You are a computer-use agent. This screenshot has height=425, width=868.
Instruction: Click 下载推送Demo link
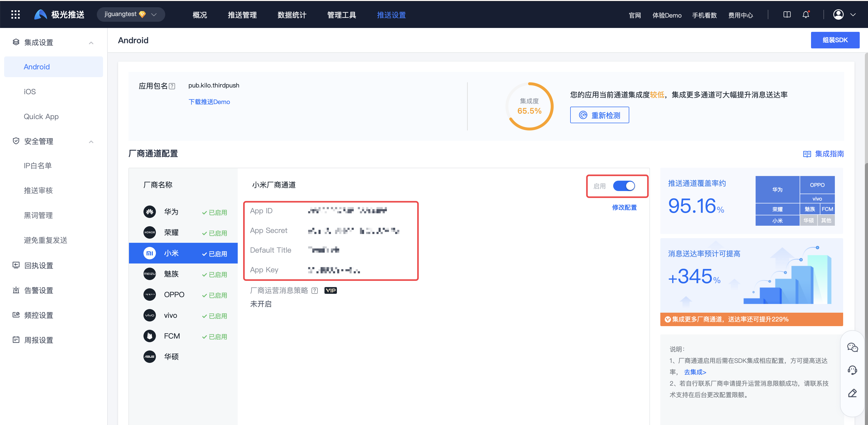pyautogui.click(x=209, y=102)
